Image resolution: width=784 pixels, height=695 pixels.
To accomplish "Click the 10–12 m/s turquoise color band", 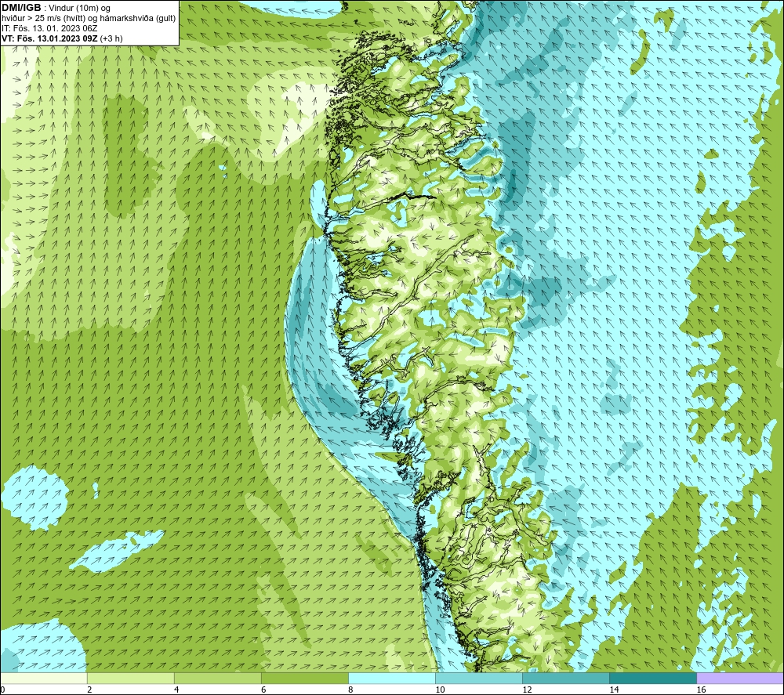I will [x=478, y=678].
